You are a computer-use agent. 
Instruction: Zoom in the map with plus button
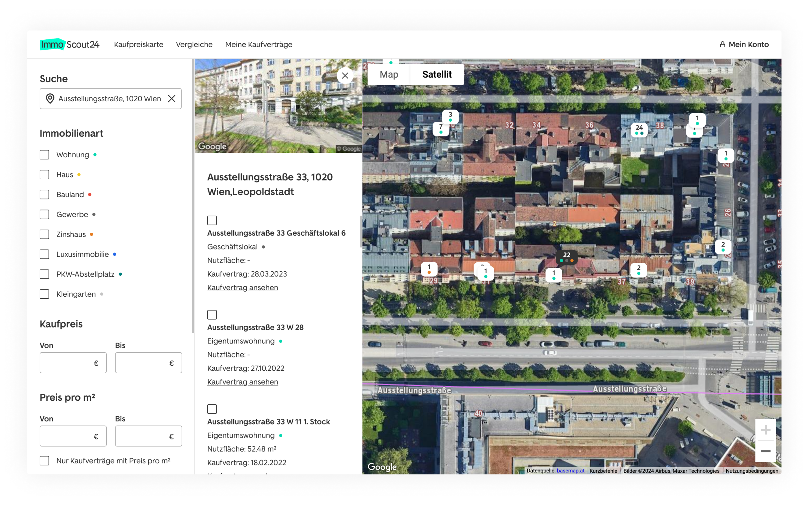click(765, 430)
